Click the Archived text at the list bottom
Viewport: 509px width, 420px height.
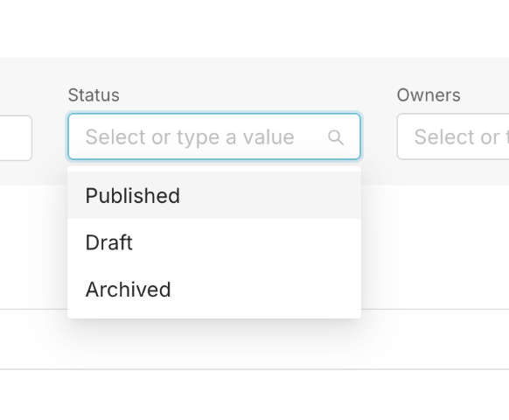pos(129,289)
